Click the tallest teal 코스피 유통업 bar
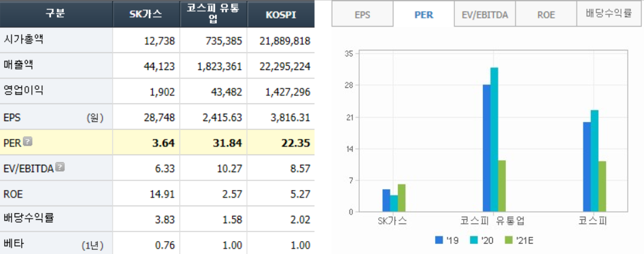Viewport: 644px width, 254px height. click(x=494, y=140)
